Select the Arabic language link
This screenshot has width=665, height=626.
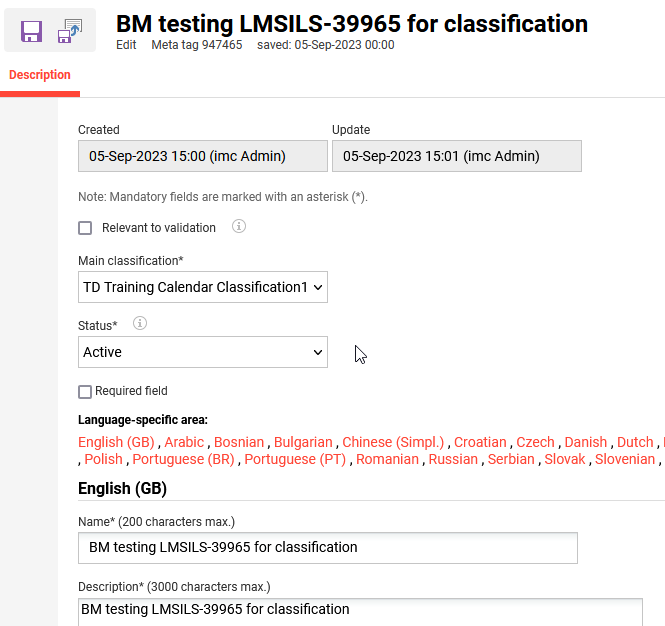pyautogui.click(x=184, y=442)
